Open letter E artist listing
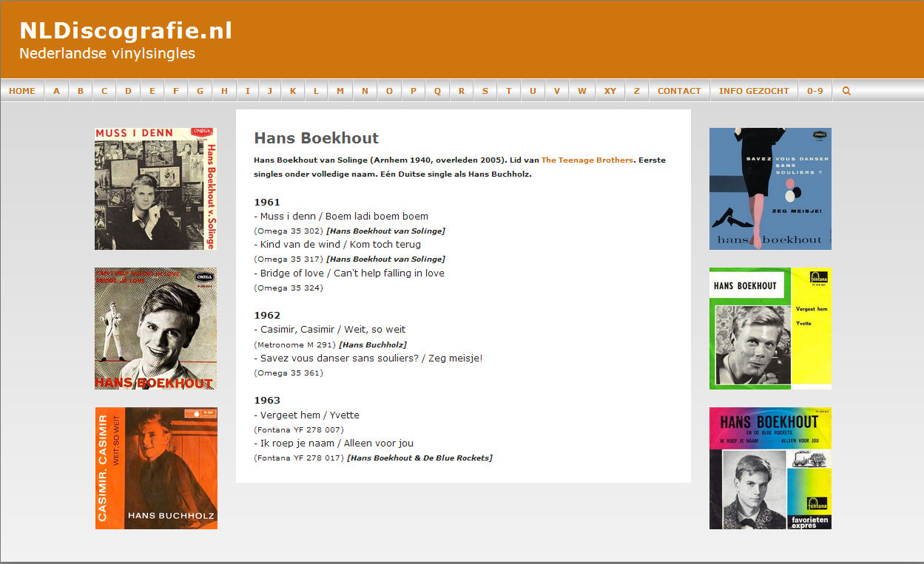The image size is (924, 564). [152, 91]
